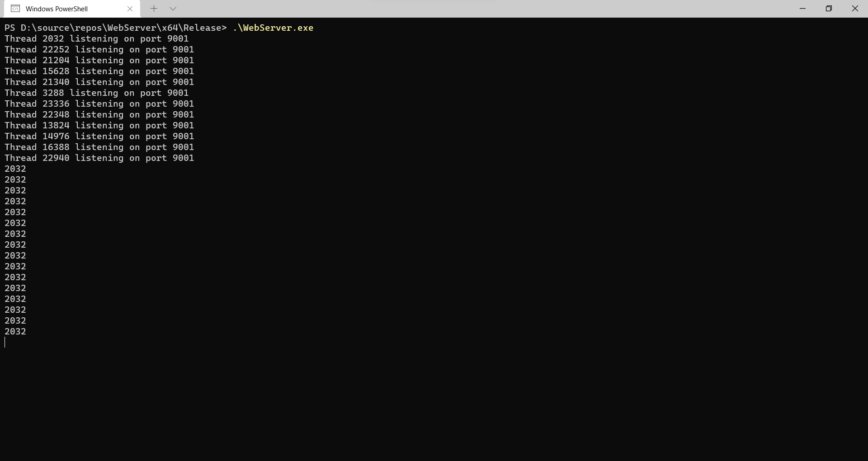This screenshot has height=461, width=868.
Task: Click the restore window icon
Action: click(x=830, y=8)
